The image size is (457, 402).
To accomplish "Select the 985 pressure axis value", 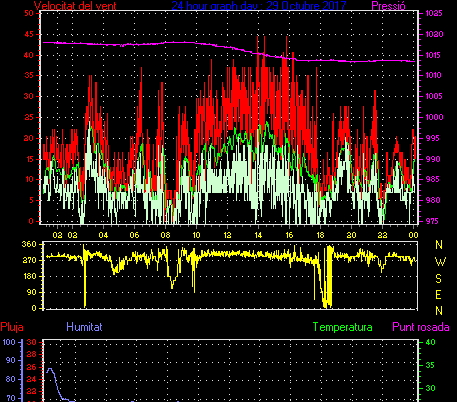I will pyautogui.click(x=432, y=180).
